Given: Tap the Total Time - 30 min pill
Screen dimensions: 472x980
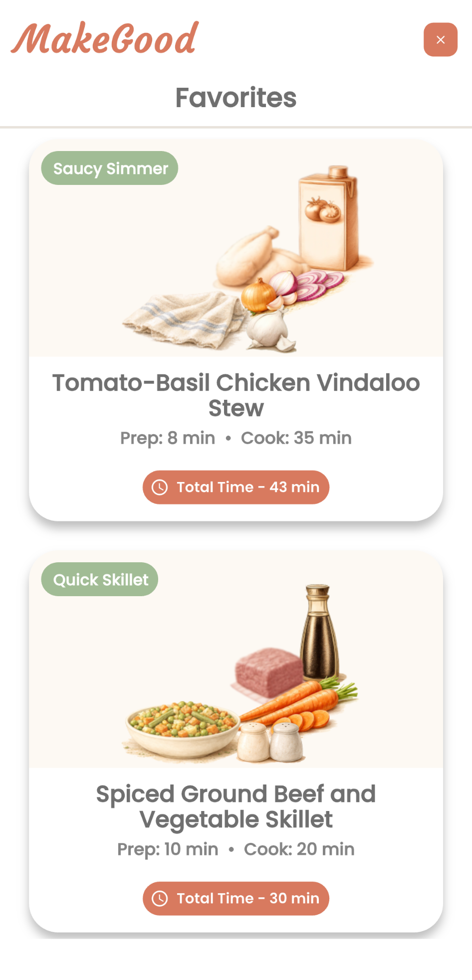Looking at the screenshot, I should point(236,898).
